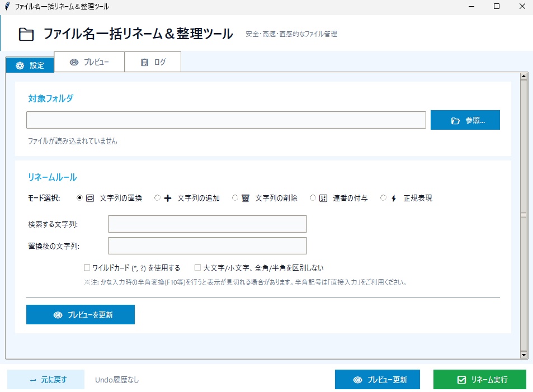The height and width of the screenshot is (392, 533).
Task: Focus the 対象フォルダ path input field
Action: click(226, 120)
